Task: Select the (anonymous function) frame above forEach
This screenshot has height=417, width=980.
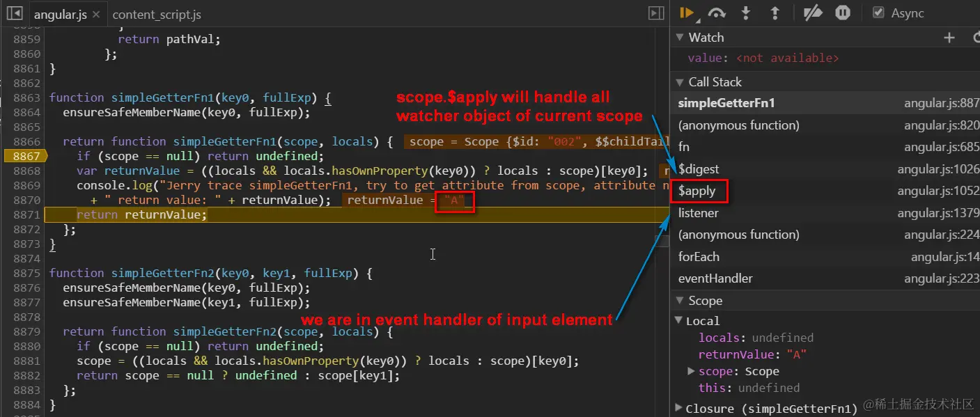Action: 825,235
